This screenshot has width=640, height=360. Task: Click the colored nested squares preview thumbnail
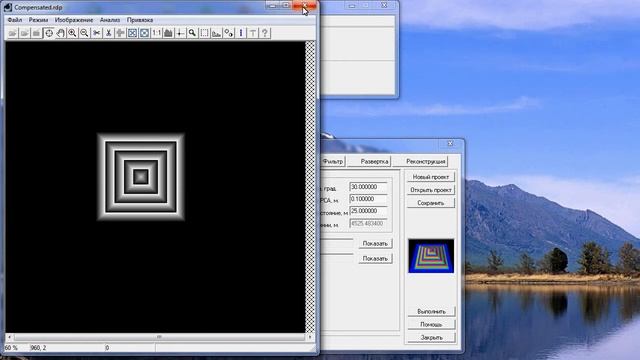431,256
